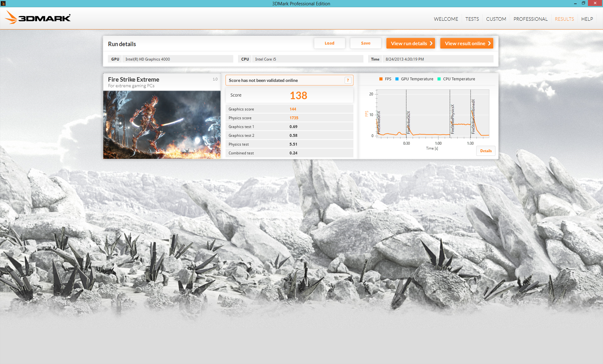Open the PROFESSIONAL tab
The image size is (603, 364).
[530, 19]
